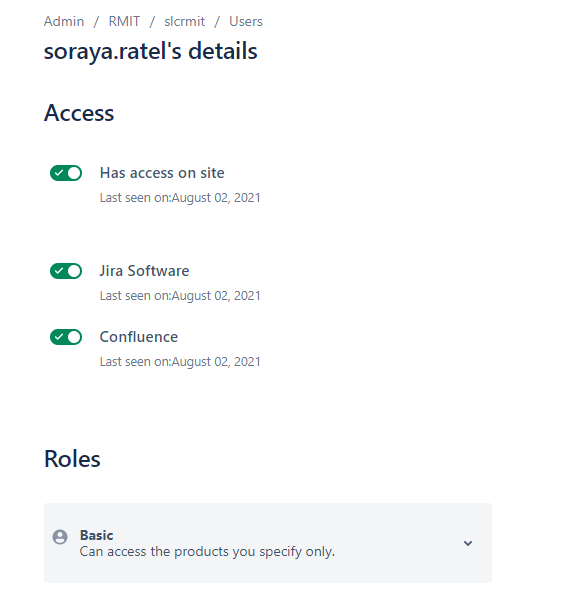Turn off the Jira Software access toggle

click(66, 271)
